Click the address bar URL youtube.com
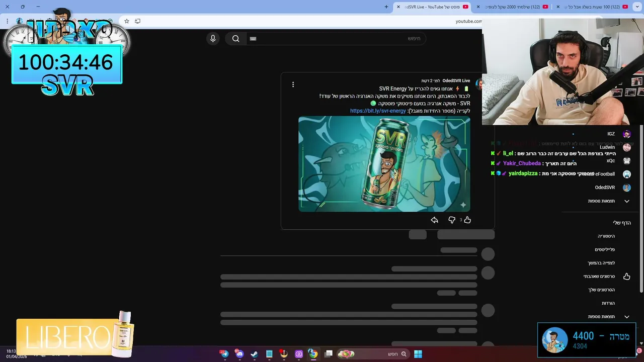The height and width of the screenshot is (362, 644). [x=469, y=21]
